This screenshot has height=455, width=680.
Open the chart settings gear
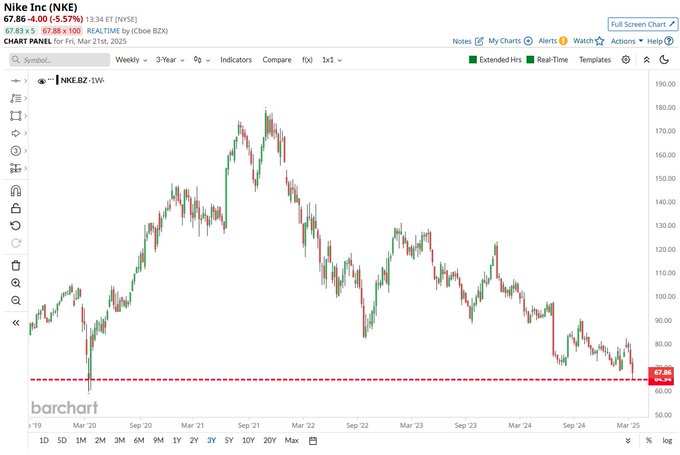click(626, 59)
